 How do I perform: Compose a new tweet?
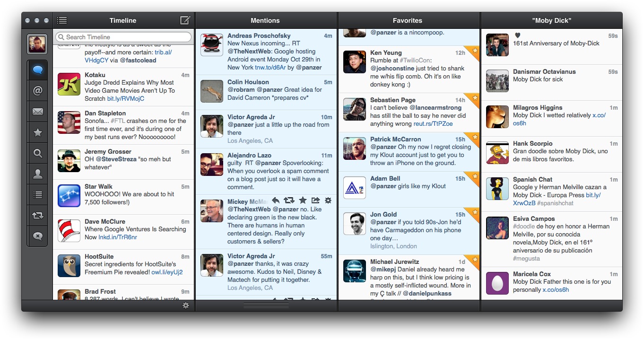click(185, 20)
